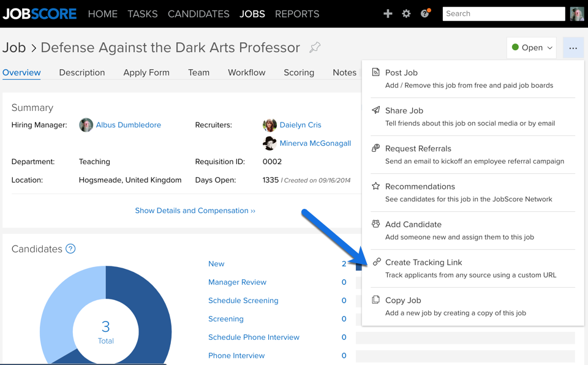The image size is (588, 365).
Task: Open the settings gear icon
Action: tap(406, 14)
